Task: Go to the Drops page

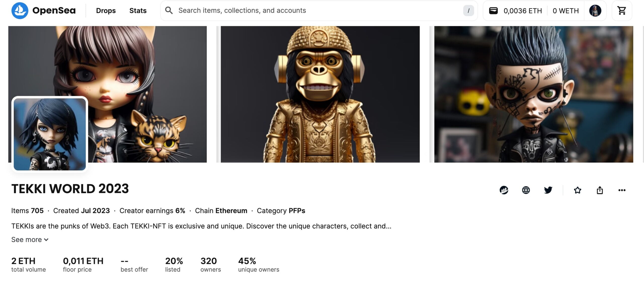Action: (x=106, y=11)
